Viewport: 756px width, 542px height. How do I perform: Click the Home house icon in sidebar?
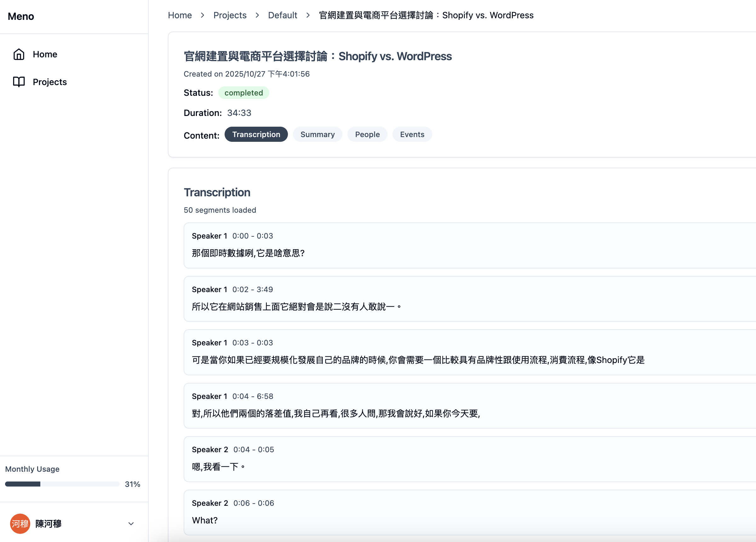19,54
